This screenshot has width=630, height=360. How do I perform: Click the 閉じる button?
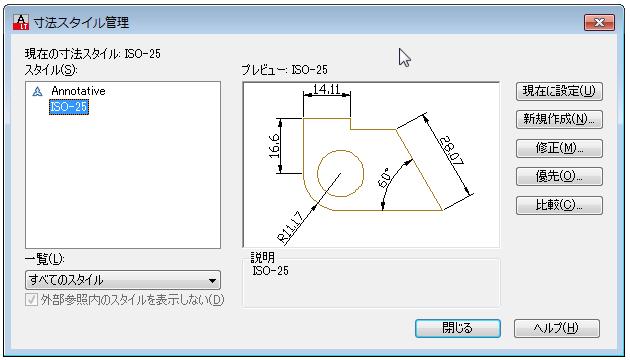click(x=458, y=328)
